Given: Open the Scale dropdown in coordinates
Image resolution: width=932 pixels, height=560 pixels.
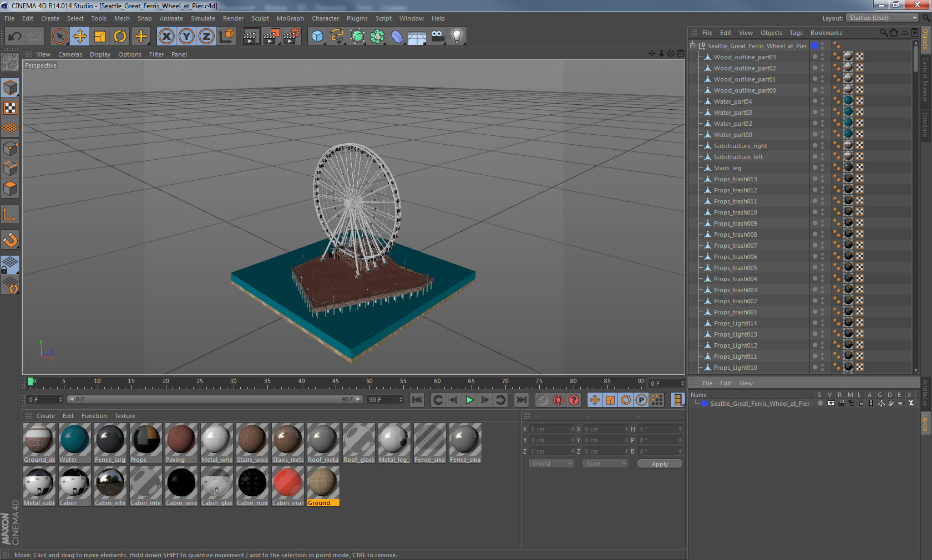Looking at the screenshot, I should pyautogui.click(x=605, y=464).
